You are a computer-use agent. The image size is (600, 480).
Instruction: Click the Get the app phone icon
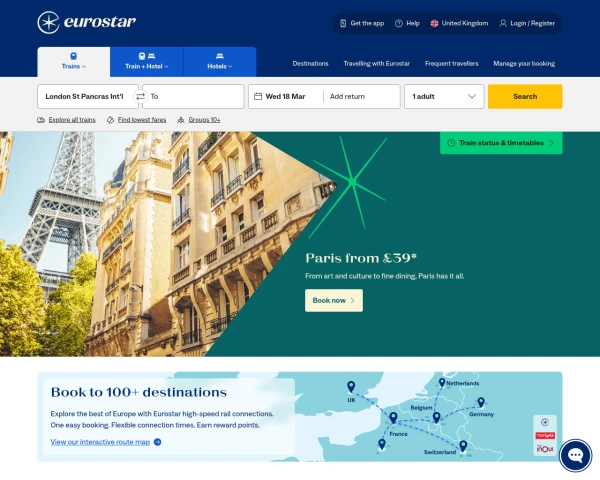(x=343, y=23)
